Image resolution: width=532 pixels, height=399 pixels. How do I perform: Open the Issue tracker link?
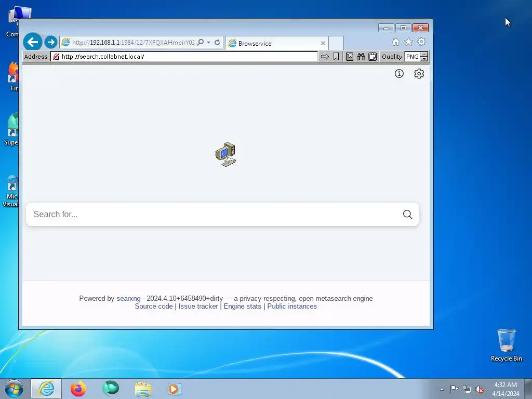(198, 307)
